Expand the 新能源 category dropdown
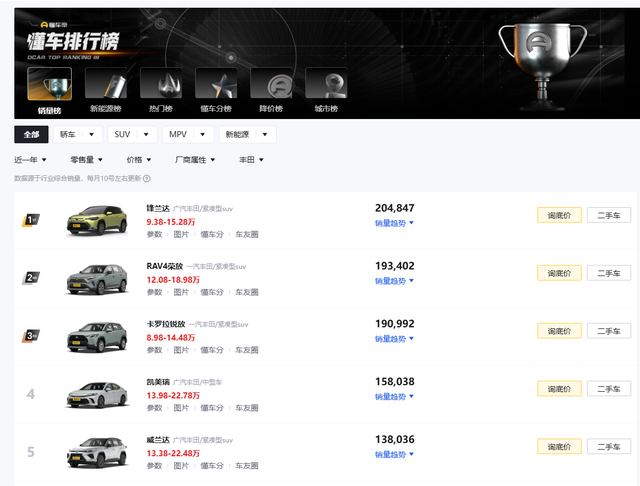This screenshot has height=486, width=640. pos(247,134)
